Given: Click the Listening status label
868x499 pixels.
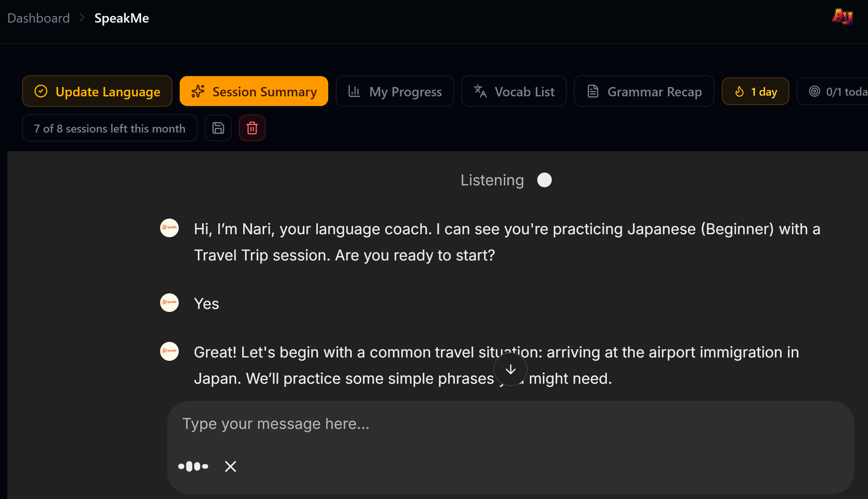Looking at the screenshot, I should tap(492, 180).
